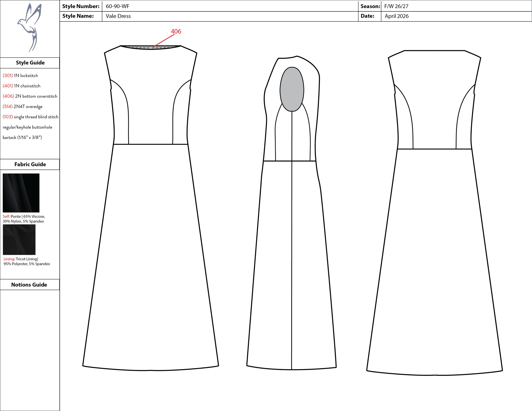Select the Ponte self fabric swatch
This screenshot has height=411, width=532.
click(21, 193)
